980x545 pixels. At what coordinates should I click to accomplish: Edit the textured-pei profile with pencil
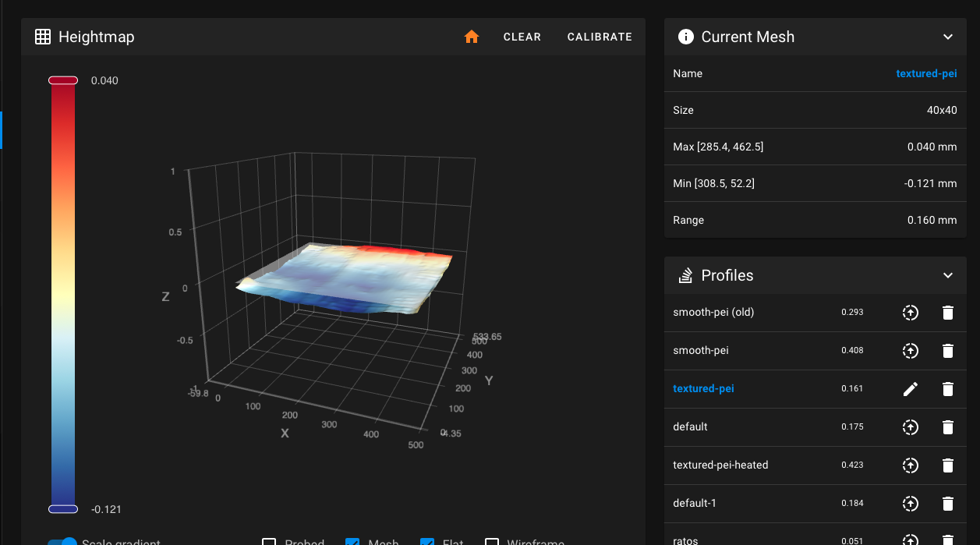911,389
